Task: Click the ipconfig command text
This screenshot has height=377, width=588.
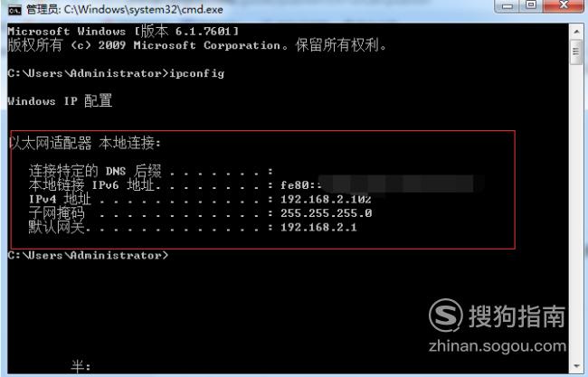Action: click(x=197, y=73)
